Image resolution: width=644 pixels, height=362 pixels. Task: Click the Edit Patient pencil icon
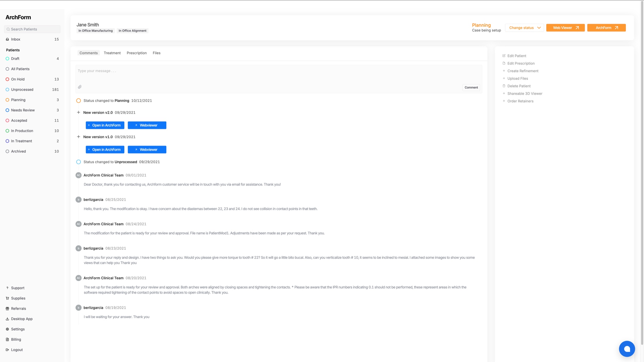pyautogui.click(x=504, y=56)
